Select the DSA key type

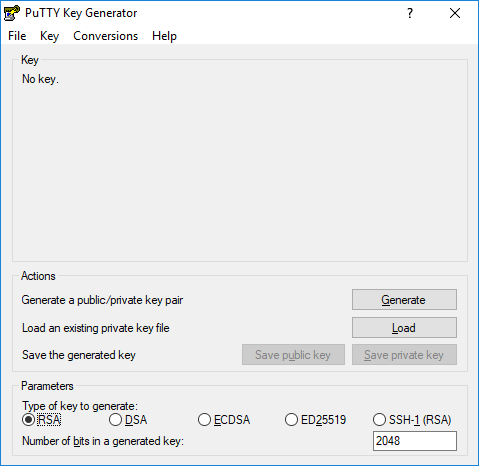click(128, 419)
